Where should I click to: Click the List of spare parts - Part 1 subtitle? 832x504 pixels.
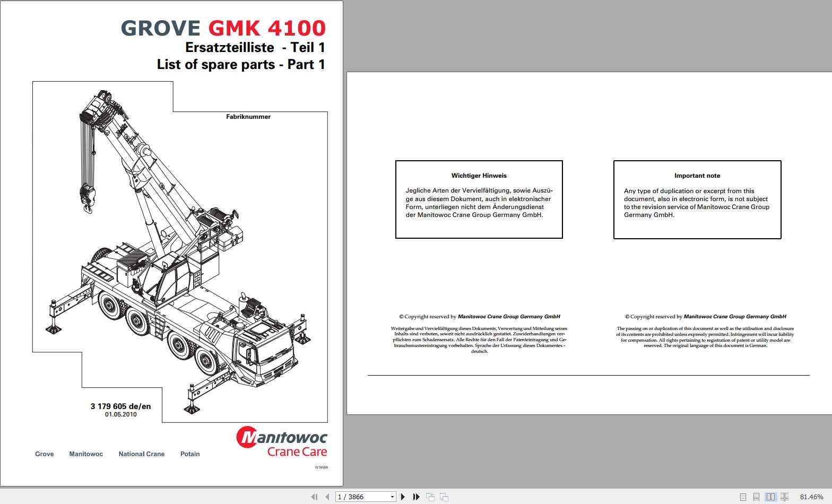(241, 65)
